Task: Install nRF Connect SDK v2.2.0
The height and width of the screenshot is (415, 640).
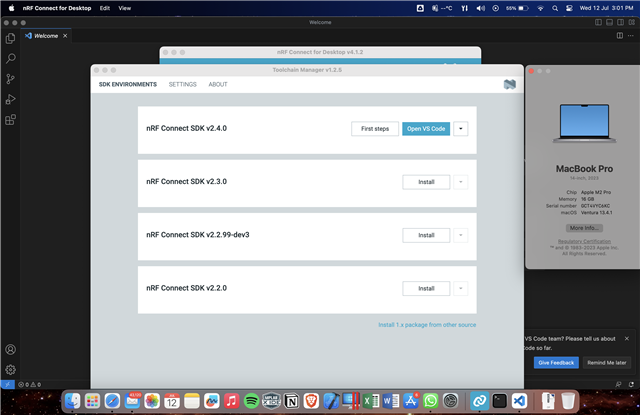Action: [x=426, y=289]
